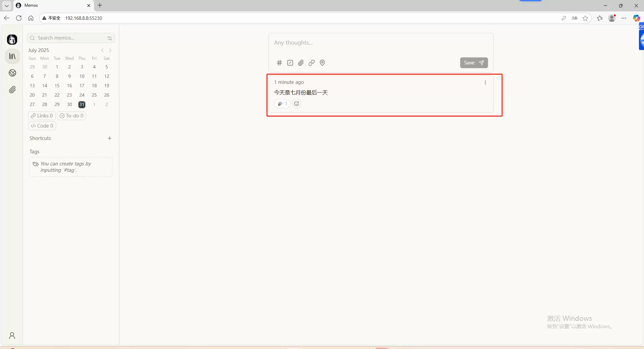Click the add reaction smiley icon
Viewport: 644px width, 349px height.
[297, 104]
